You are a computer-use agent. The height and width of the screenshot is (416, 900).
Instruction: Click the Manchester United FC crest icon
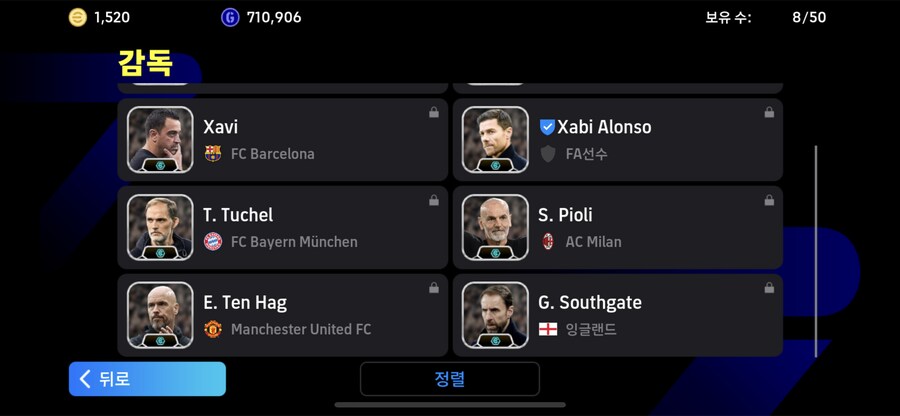pyautogui.click(x=213, y=329)
